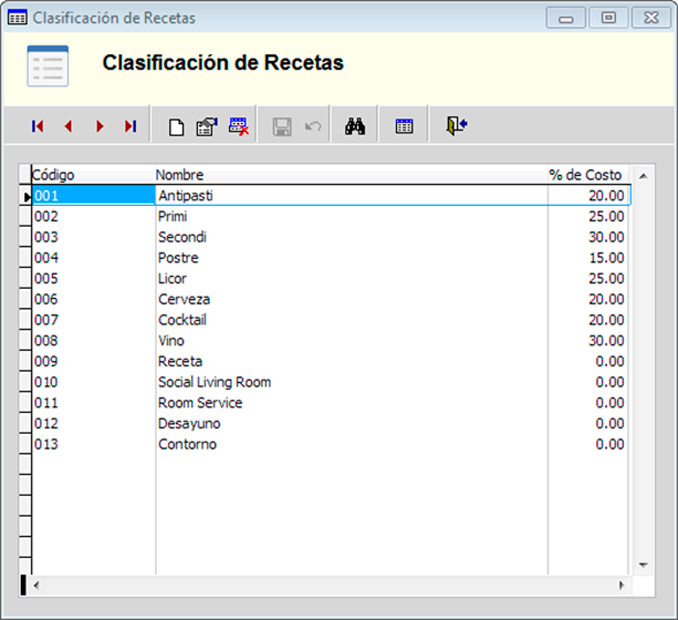This screenshot has height=620, width=678.
Task: Click the row selector for Cerveza
Action: point(25,299)
